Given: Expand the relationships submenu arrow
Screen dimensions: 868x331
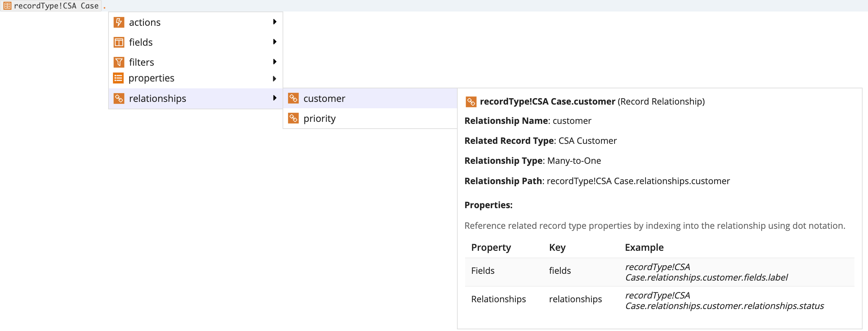Looking at the screenshot, I should click(275, 98).
